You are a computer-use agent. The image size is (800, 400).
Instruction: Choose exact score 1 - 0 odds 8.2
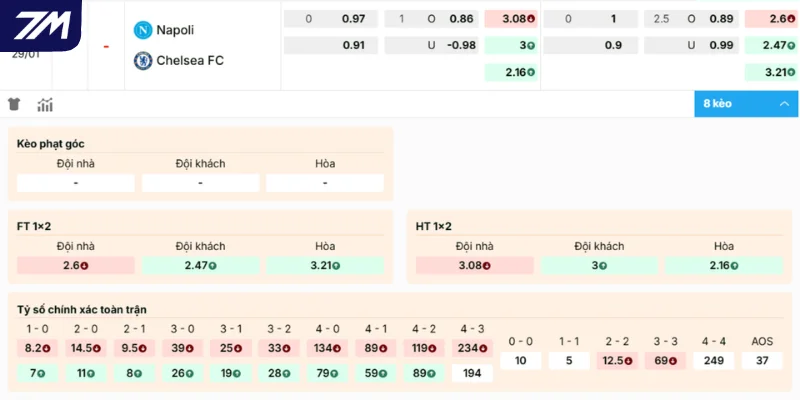pos(37,348)
